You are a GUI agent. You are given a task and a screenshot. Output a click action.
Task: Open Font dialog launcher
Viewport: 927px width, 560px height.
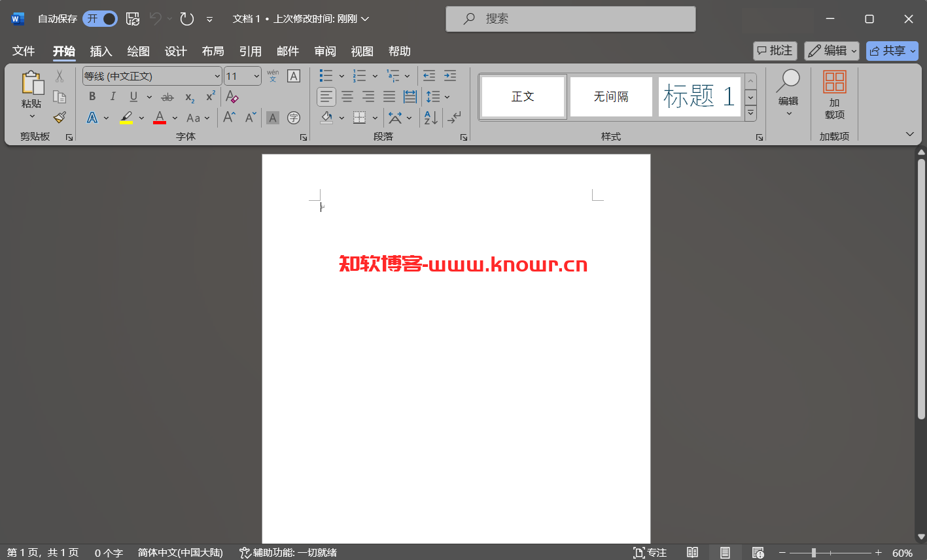click(x=304, y=137)
